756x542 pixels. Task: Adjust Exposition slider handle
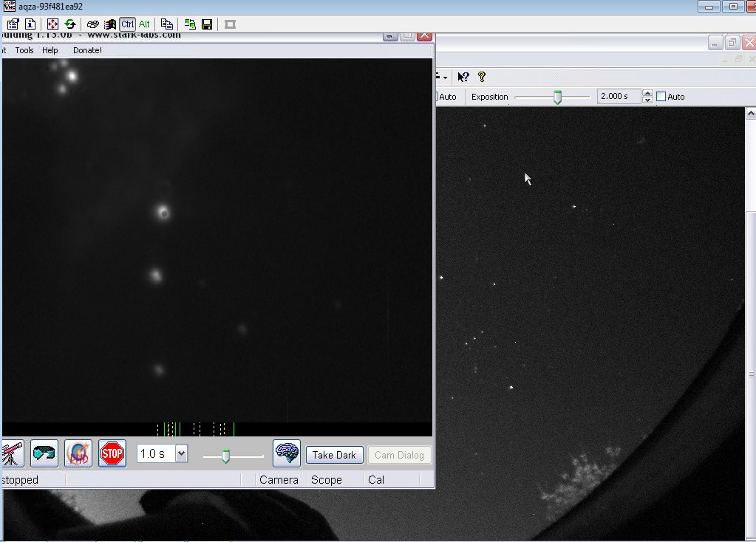click(557, 97)
